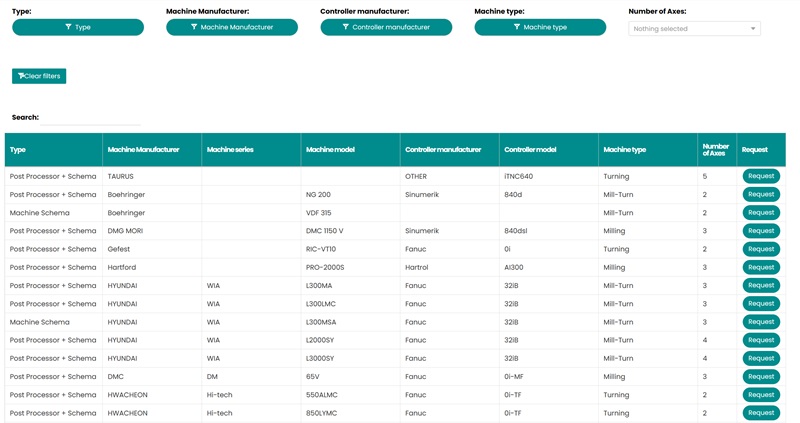This screenshot has height=423, width=800.
Task: Open the Type filter button
Action: pos(78,27)
